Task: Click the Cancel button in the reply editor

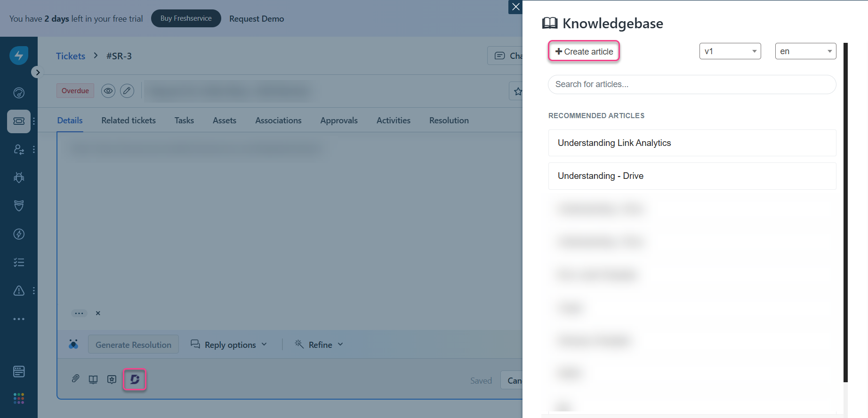Action: click(x=512, y=380)
